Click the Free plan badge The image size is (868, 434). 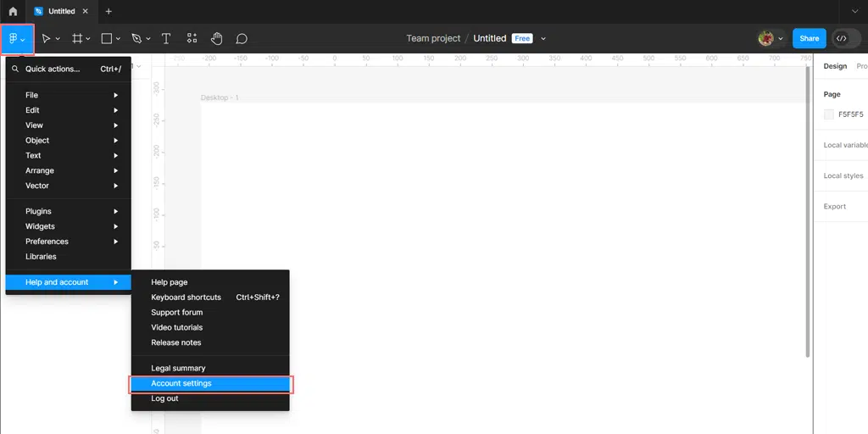(522, 38)
